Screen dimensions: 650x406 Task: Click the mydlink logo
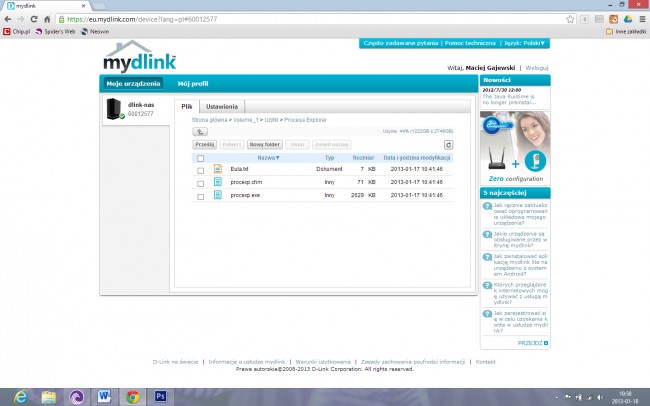tap(139, 57)
